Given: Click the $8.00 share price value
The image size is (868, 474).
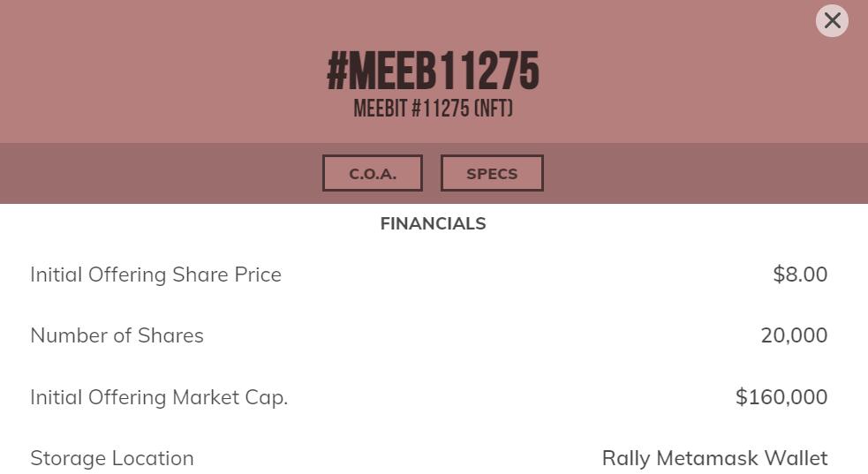Looking at the screenshot, I should [800, 275].
